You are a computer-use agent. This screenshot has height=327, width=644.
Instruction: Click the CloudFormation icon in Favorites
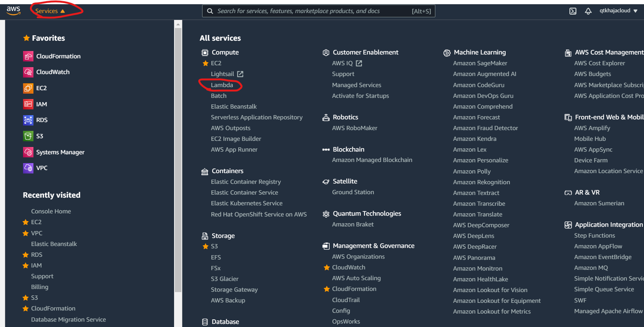click(x=28, y=56)
